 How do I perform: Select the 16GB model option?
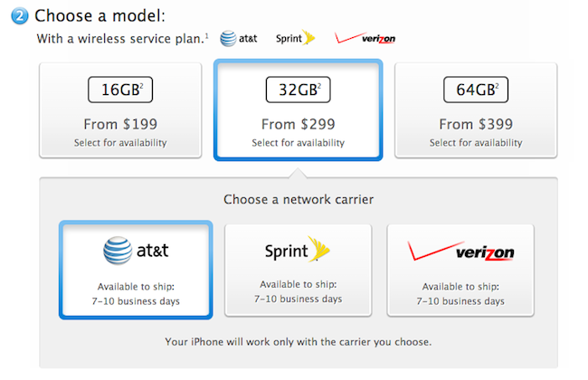pos(120,110)
